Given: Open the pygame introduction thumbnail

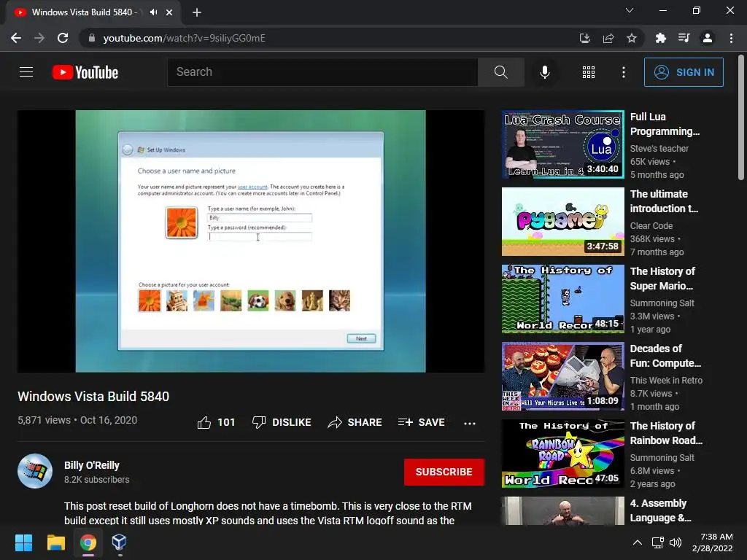Looking at the screenshot, I should 562,222.
